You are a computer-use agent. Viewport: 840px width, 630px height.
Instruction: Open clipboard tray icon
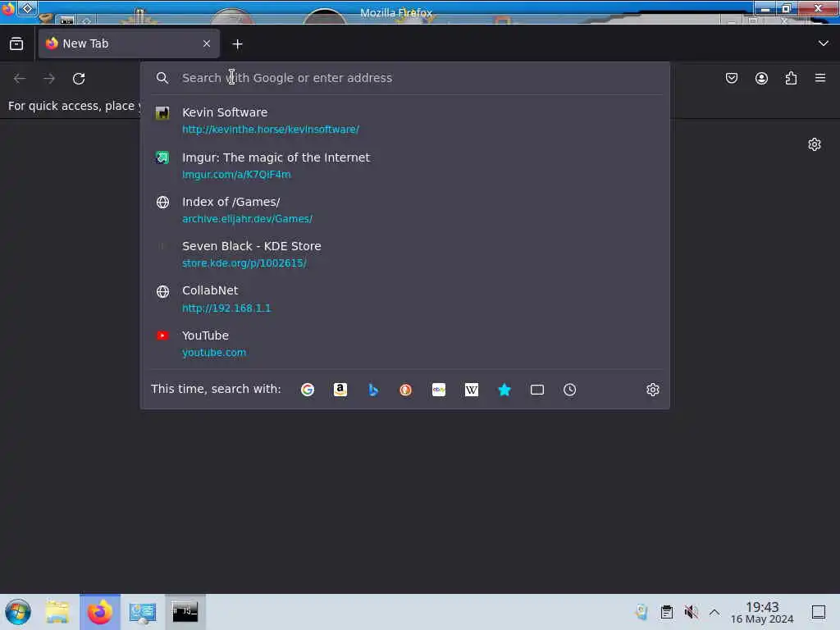point(666,612)
